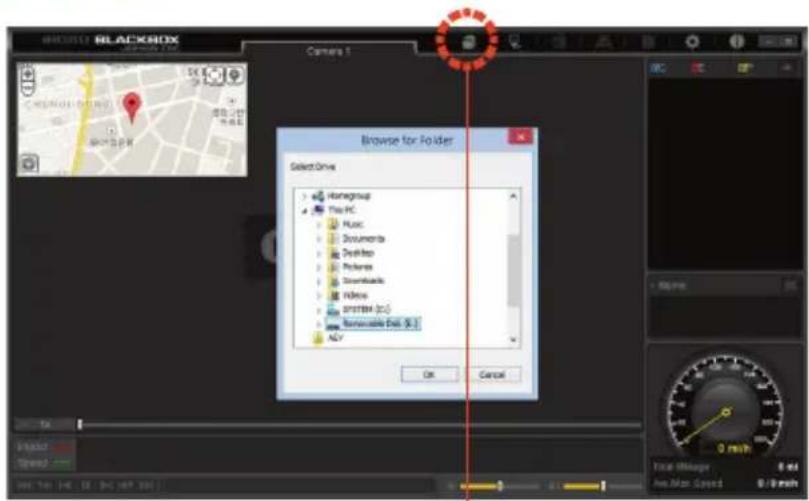Expand the Homegroup tree node
This screenshot has height=501, width=809.
tap(304, 196)
